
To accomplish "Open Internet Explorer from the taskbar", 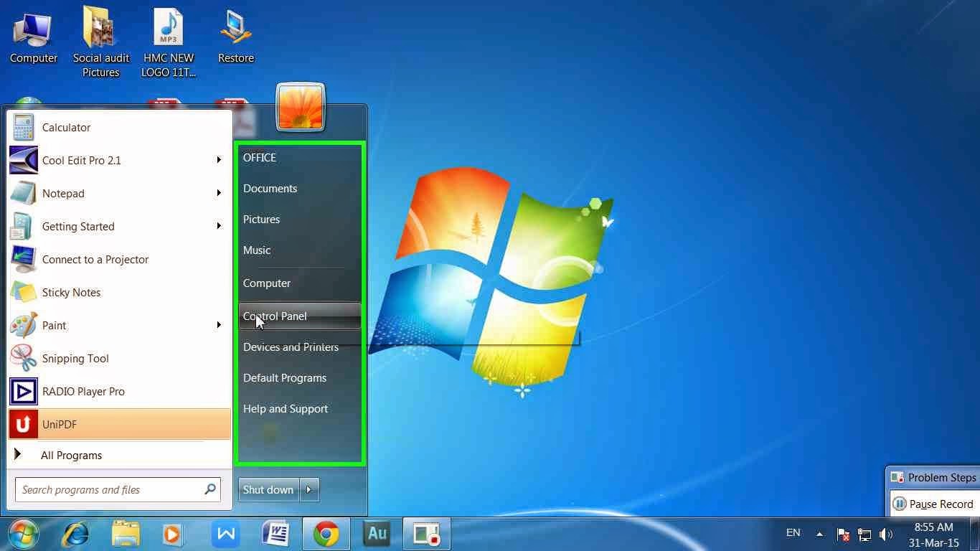I will [75, 534].
